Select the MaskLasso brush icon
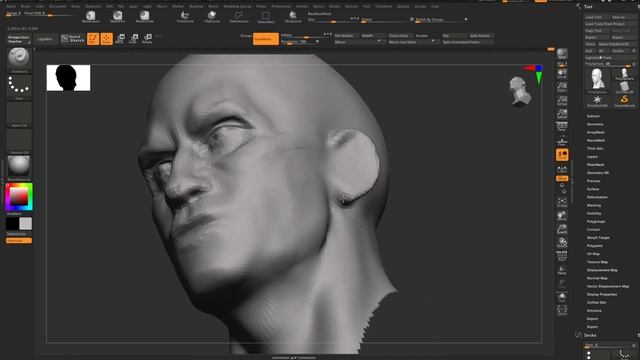The width and height of the screenshot is (640, 360). coord(91,16)
